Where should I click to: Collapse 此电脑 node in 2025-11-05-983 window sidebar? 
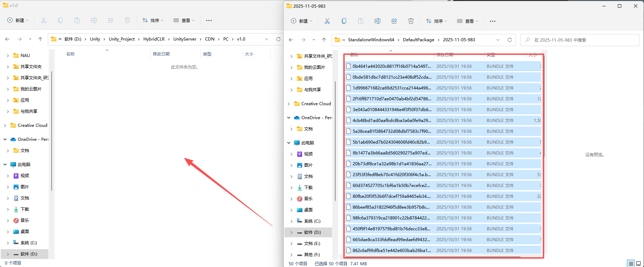[289, 143]
